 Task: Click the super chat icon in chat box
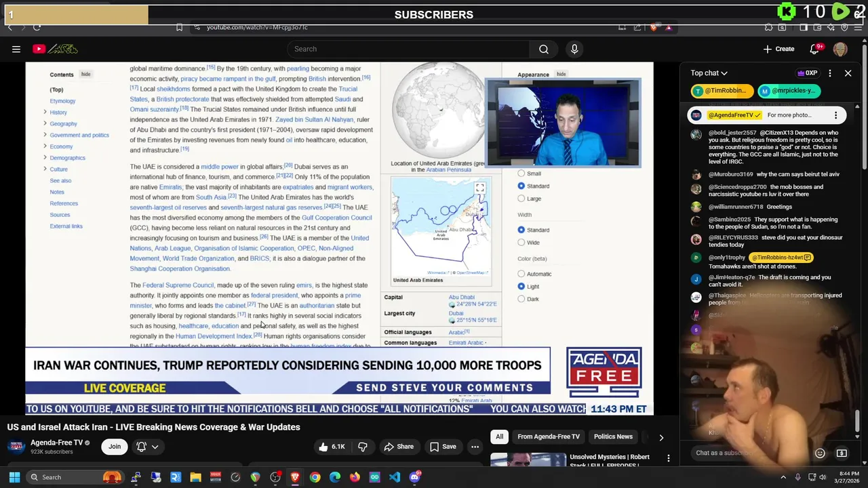tap(842, 453)
